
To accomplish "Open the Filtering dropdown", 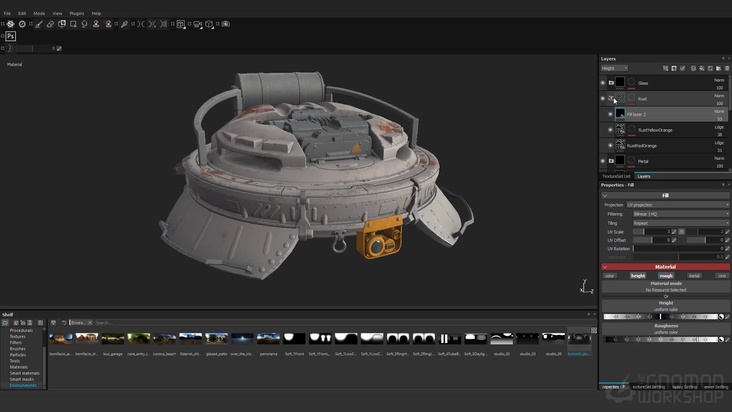I will 681,214.
